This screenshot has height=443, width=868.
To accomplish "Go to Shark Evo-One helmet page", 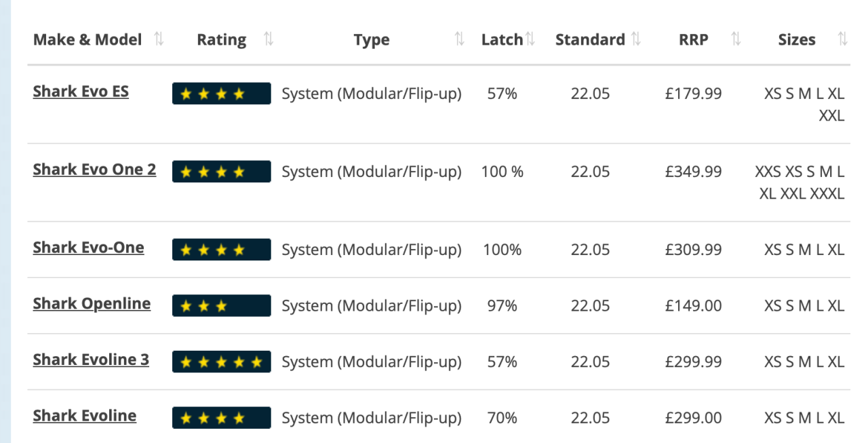I will coord(88,247).
